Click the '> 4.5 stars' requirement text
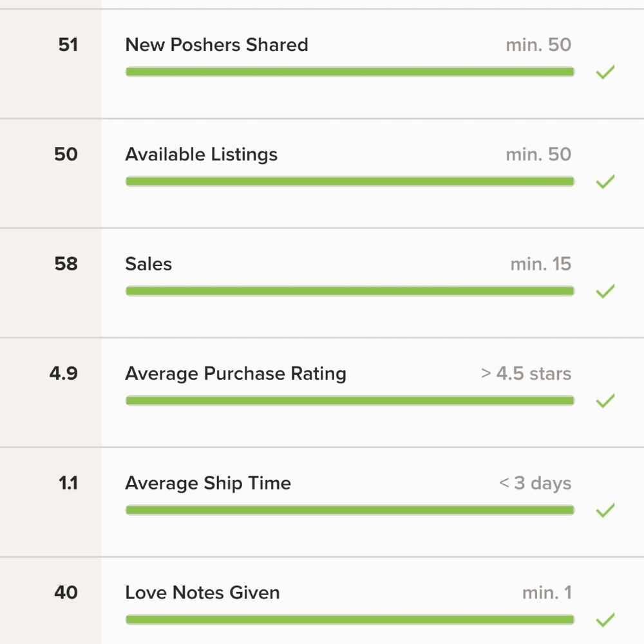The image size is (644, 644). pos(526,374)
